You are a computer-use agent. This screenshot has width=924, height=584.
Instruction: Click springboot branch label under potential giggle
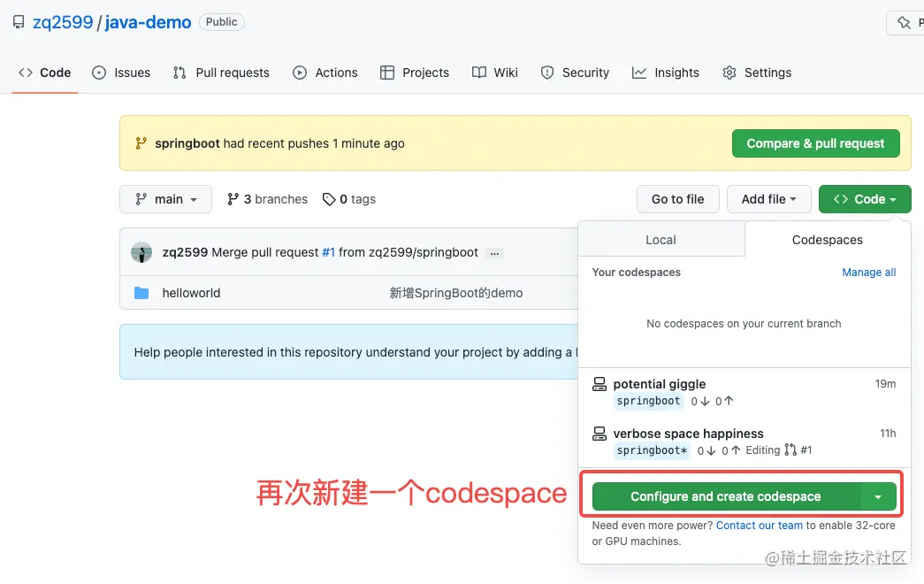click(648, 401)
